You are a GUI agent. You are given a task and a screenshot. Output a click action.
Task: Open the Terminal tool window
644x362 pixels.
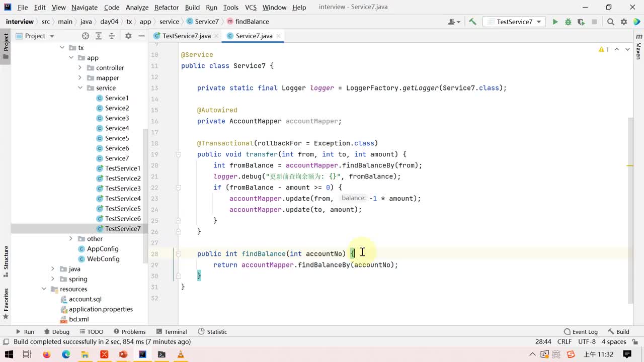(x=172, y=331)
